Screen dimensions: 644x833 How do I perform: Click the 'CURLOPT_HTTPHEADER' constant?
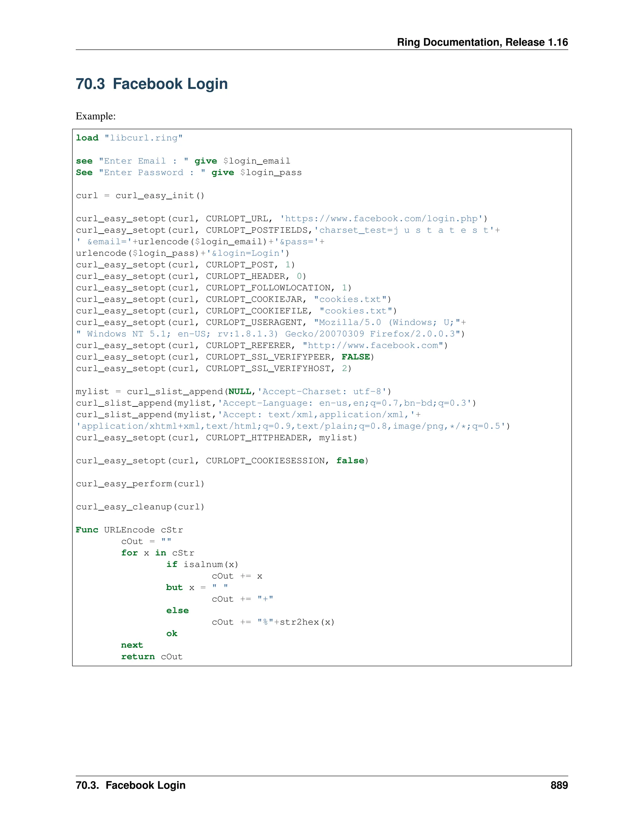(256, 438)
